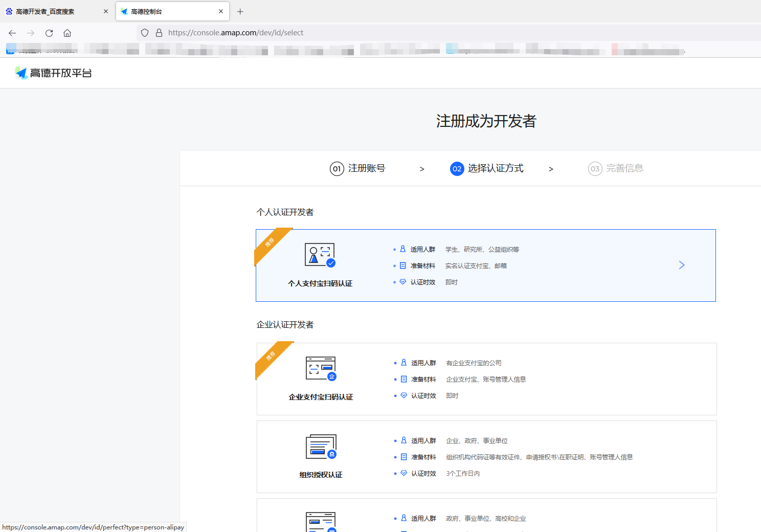Click the 适用人群 icon in the bottom card
Image resolution: width=761 pixels, height=532 pixels.
[x=404, y=518]
